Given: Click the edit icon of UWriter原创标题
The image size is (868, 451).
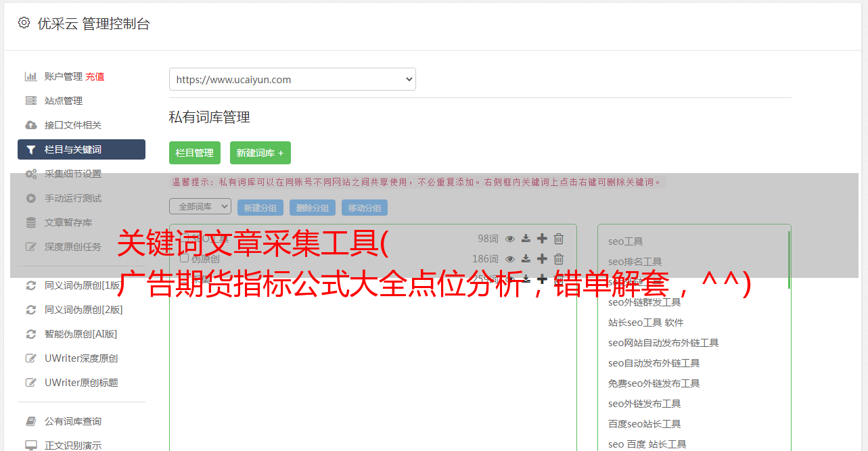Looking at the screenshot, I should point(31,383).
